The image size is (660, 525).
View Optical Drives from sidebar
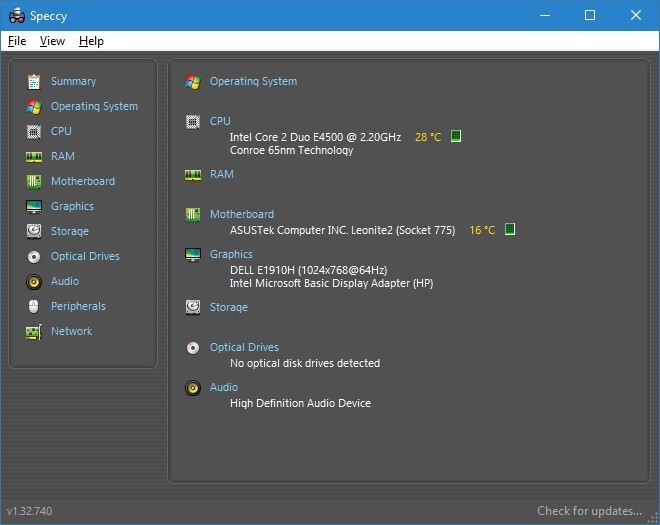[85, 256]
